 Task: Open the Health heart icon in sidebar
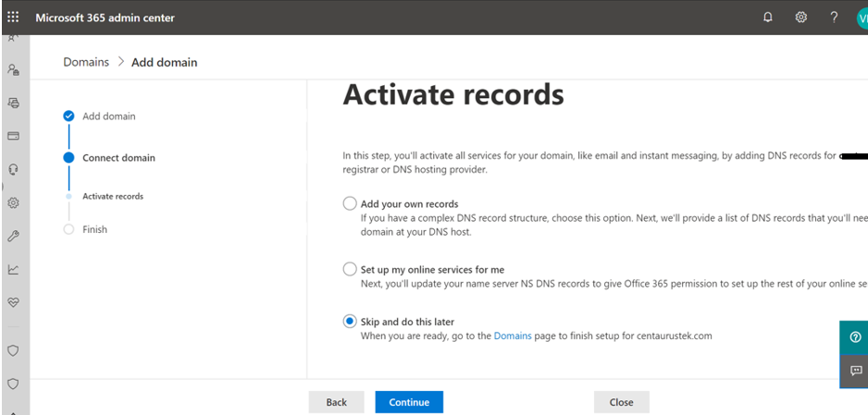pyautogui.click(x=14, y=302)
